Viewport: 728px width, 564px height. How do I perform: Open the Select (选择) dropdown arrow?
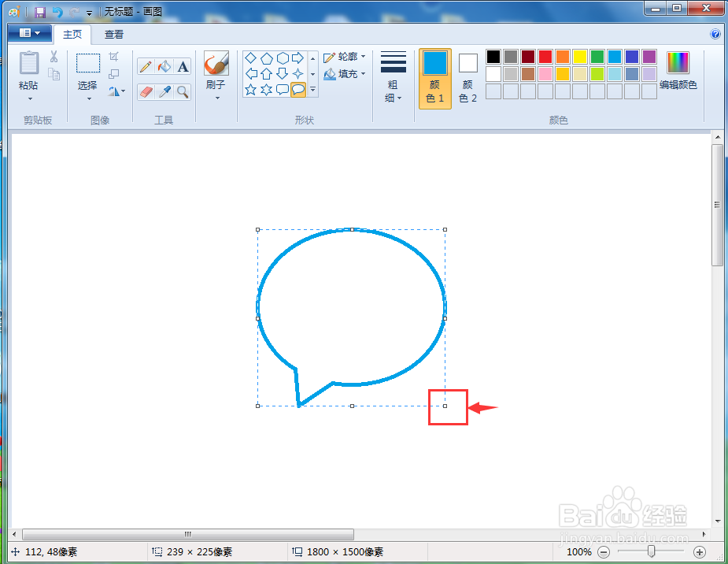click(89, 98)
